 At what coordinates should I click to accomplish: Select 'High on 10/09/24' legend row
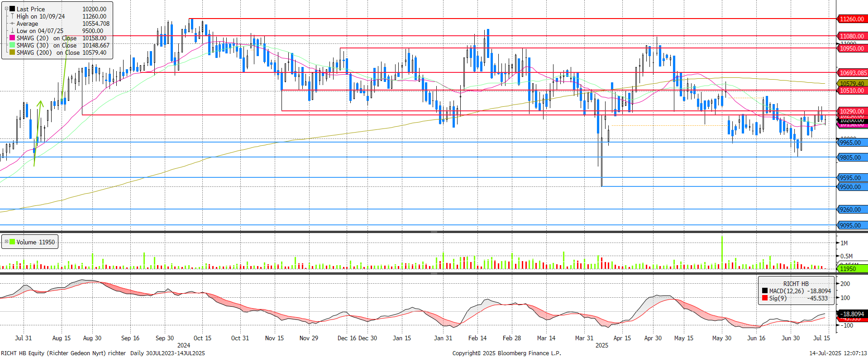[41, 16]
